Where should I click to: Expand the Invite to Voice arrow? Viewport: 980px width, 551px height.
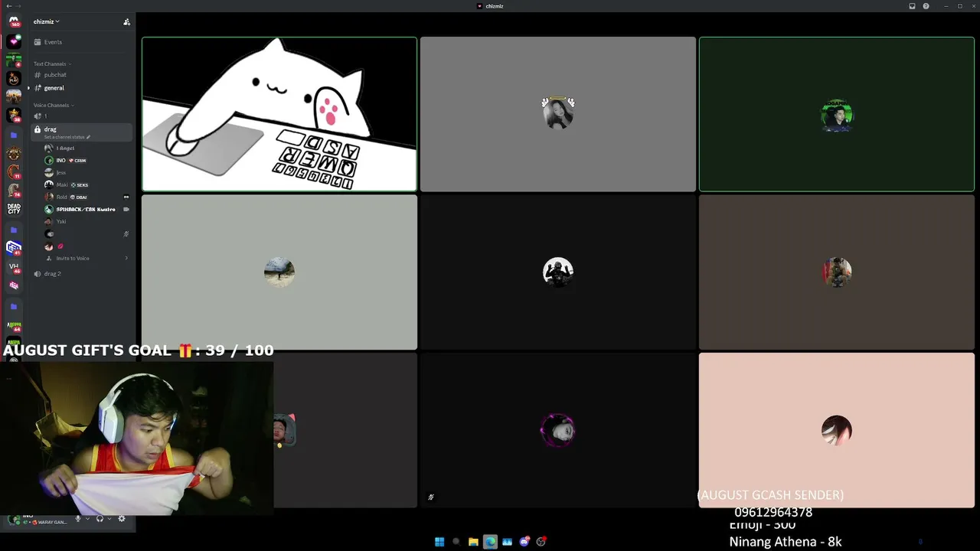(126, 259)
